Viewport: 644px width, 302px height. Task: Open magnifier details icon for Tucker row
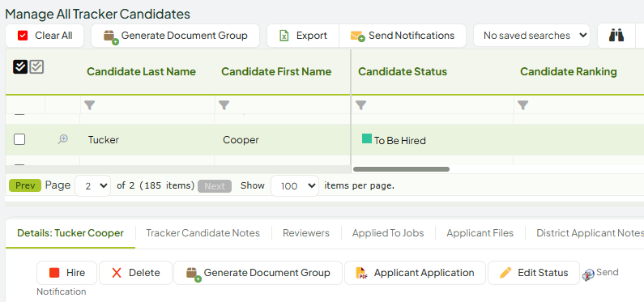62,139
